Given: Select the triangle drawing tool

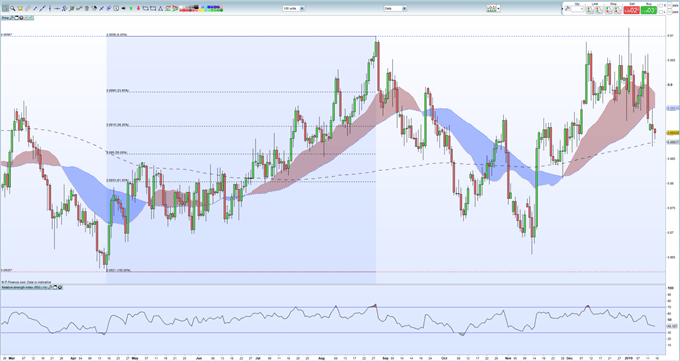Looking at the screenshot, I should (160, 9).
